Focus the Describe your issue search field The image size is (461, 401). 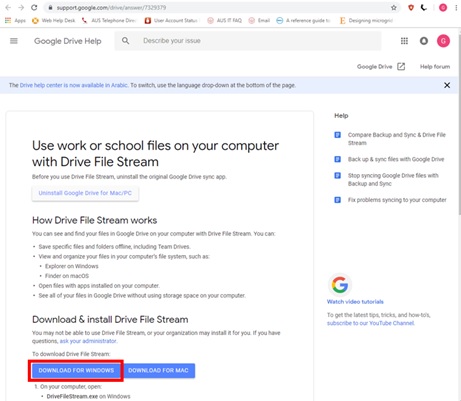[x=248, y=41]
